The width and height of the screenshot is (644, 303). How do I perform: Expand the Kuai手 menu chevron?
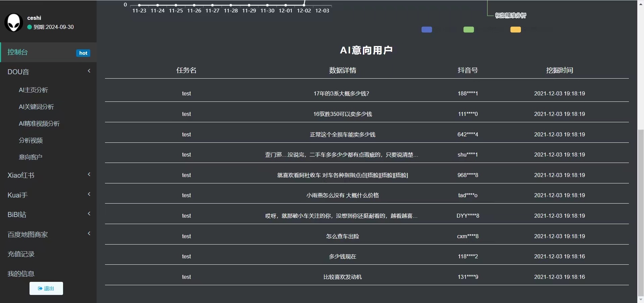click(89, 194)
